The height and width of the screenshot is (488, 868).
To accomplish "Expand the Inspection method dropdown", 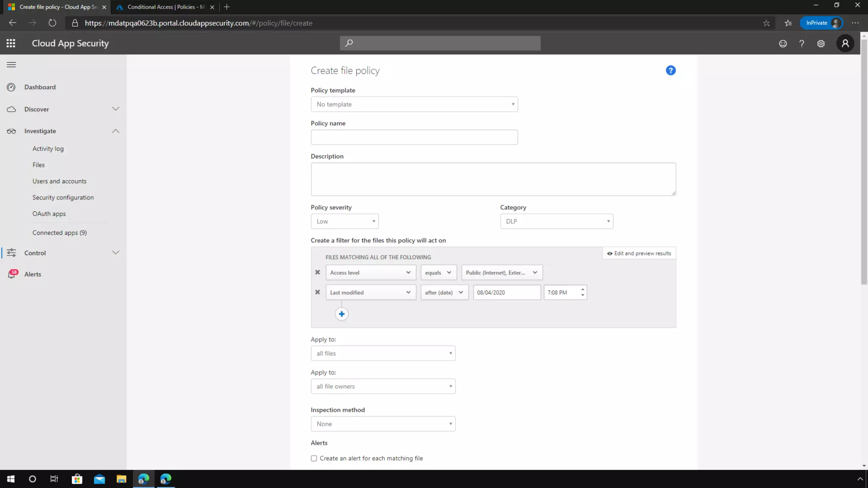I will tap(383, 424).
